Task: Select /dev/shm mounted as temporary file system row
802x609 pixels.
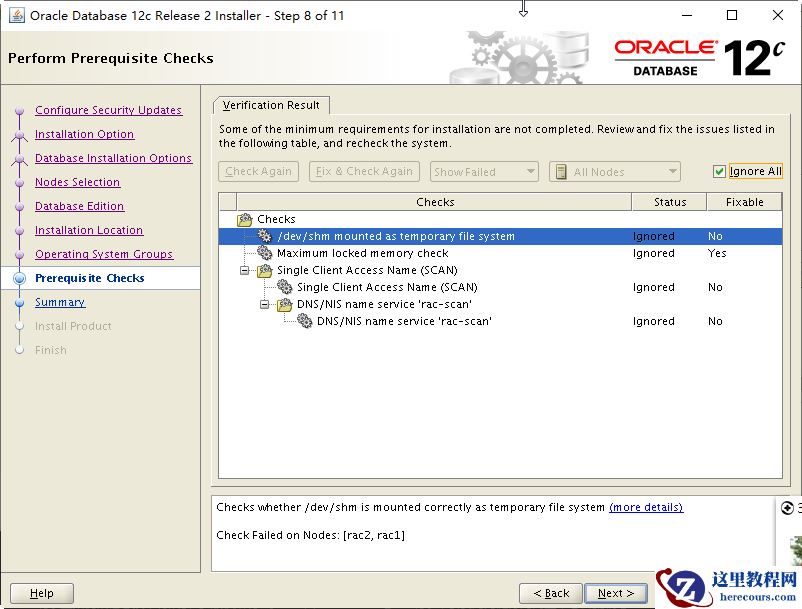Action: [500, 236]
